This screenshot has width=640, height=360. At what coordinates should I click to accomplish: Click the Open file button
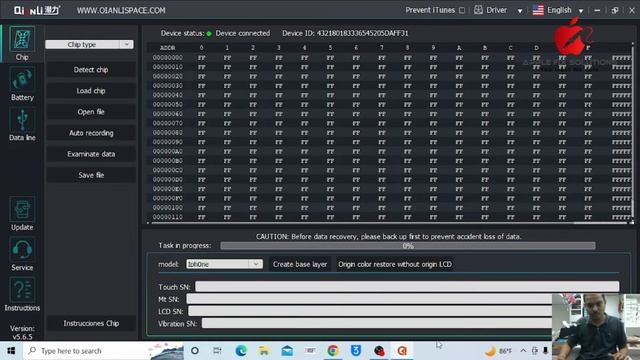click(x=91, y=112)
